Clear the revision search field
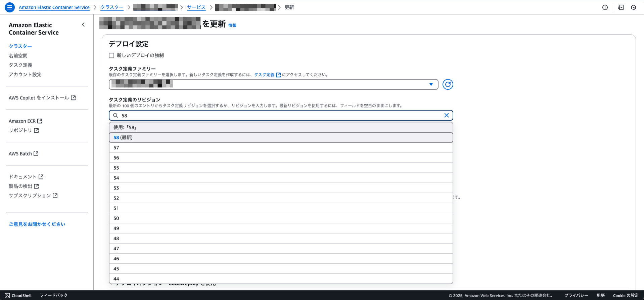Screen dimensions: 644x300 [x=447, y=115]
